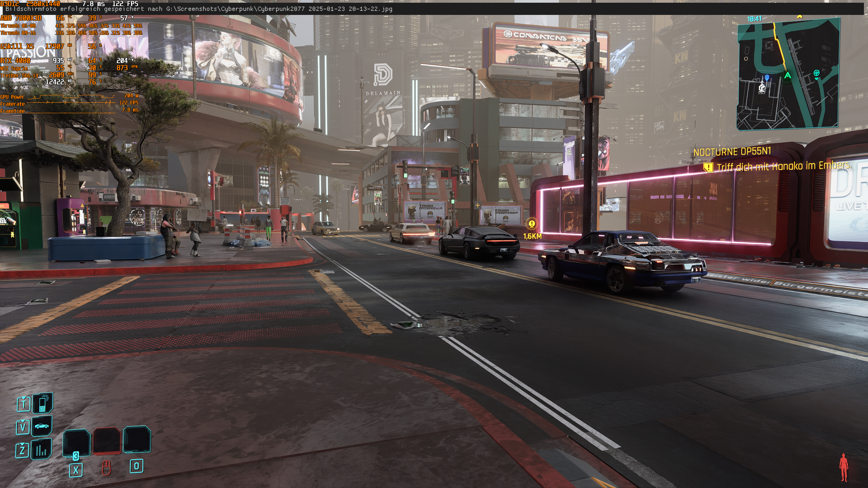Click the green player arrow on minimap
This screenshot has width=868, height=488.
point(787,76)
